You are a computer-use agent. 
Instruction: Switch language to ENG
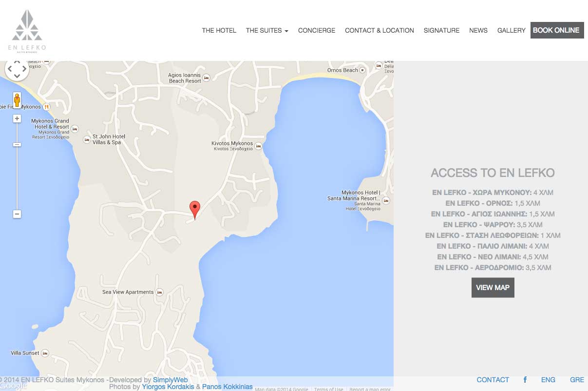548,380
